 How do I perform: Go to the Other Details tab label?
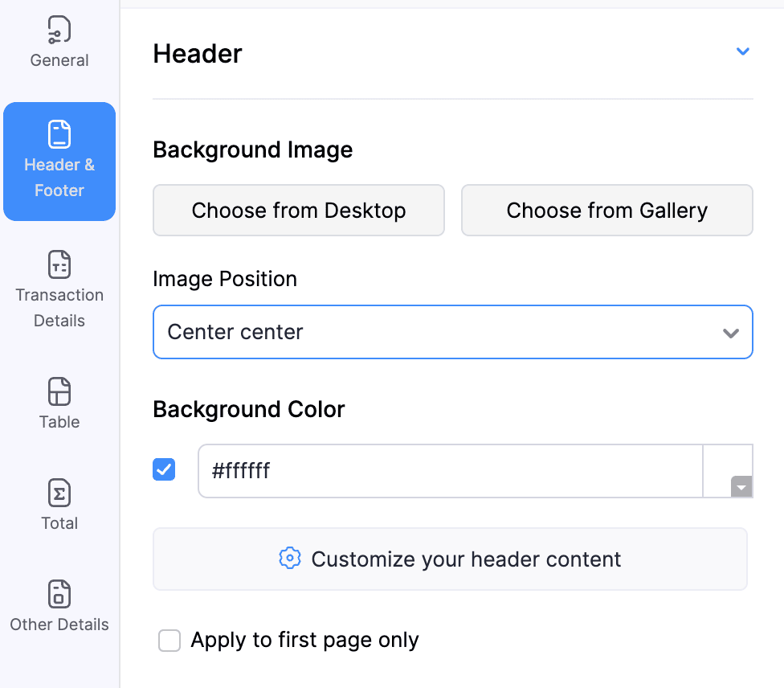[59, 625]
